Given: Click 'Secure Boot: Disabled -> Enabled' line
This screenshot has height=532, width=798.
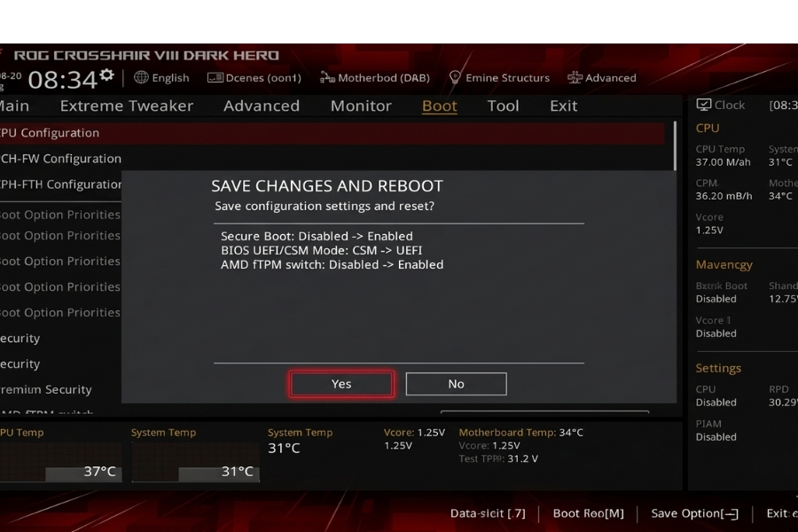Looking at the screenshot, I should point(317,236).
